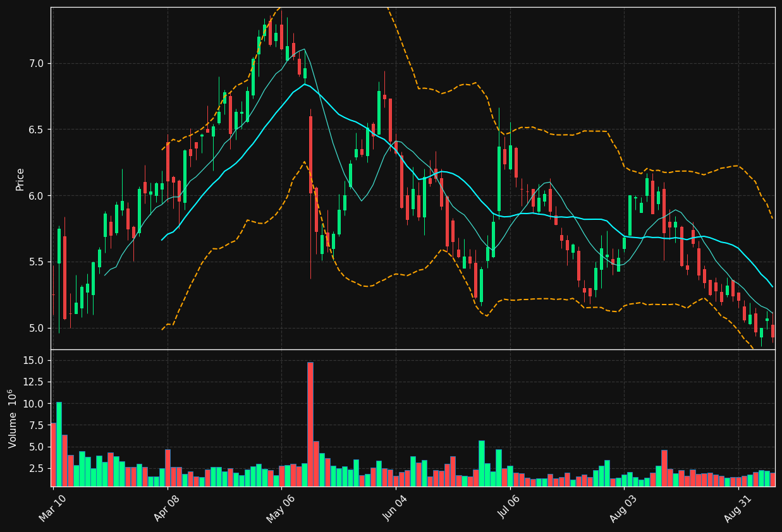Viewport: 782px width, 532px height.
Task: Click the 15.0 volume axis label
Action: pyautogui.click(x=34, y=360)
